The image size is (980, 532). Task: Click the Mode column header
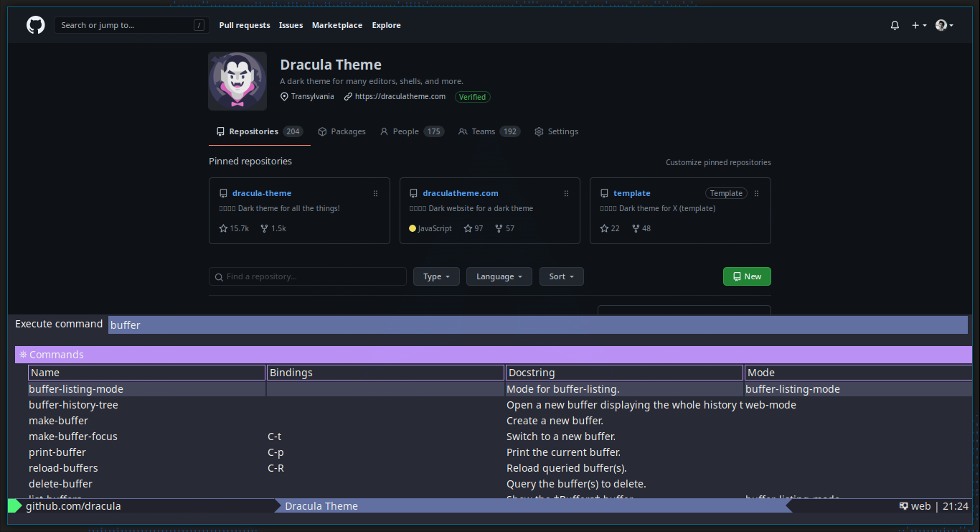pyautogui.click(x=859, y=373)
